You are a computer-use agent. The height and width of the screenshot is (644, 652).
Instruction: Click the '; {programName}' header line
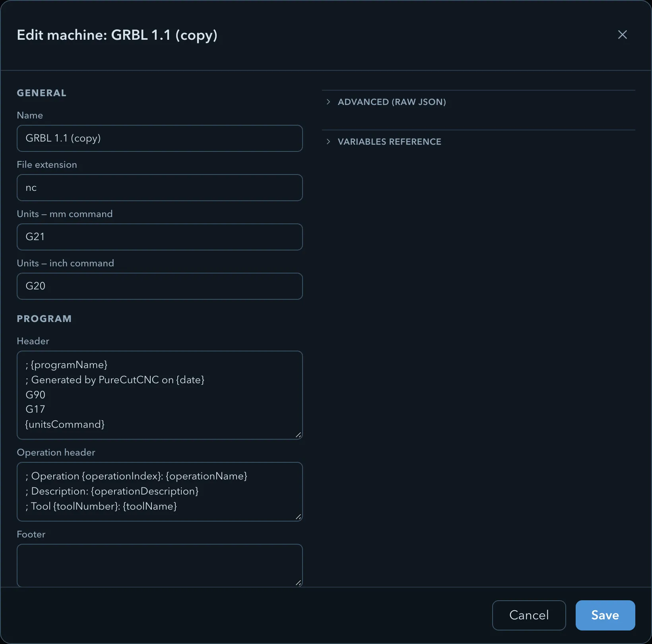pyautogui.click(x=66, y=365)
